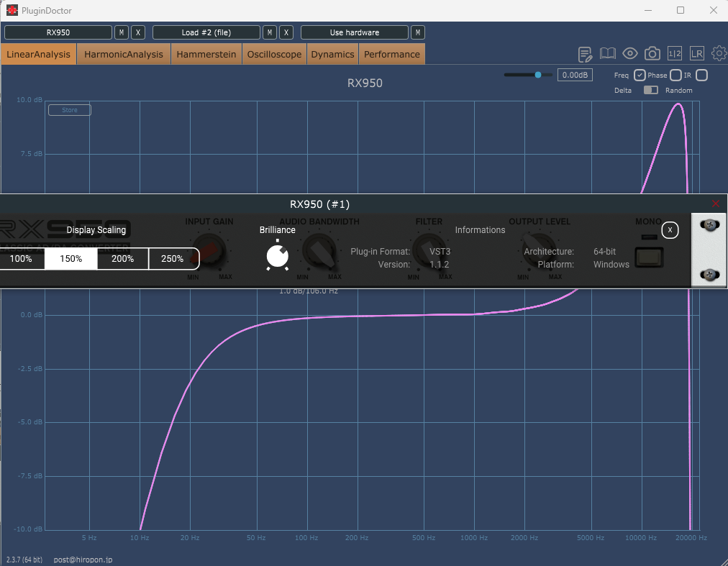Click the 1000 Hz axis label
Image resolution: width=728 pixels, height=566 pixels.
[x=474, y=538]
